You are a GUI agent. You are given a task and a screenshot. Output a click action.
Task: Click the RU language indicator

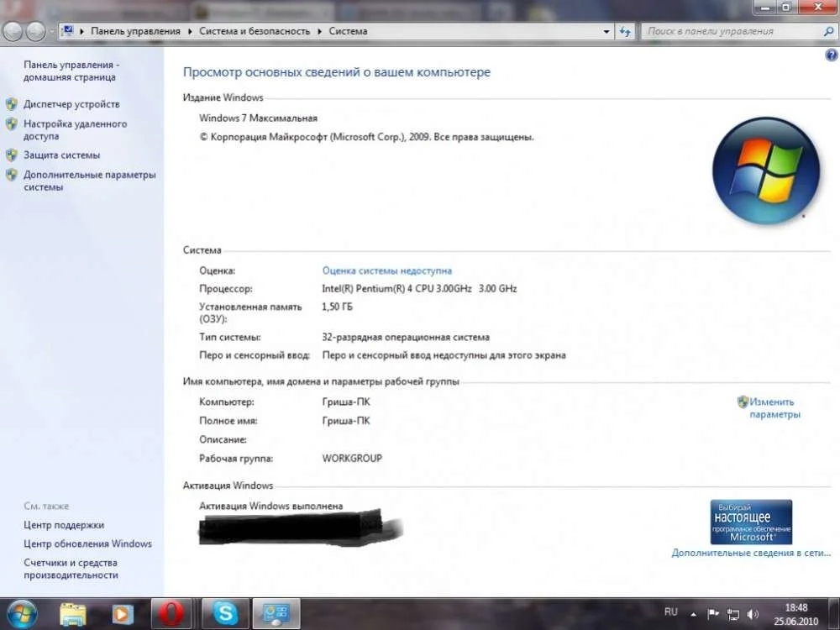[670, 612]
